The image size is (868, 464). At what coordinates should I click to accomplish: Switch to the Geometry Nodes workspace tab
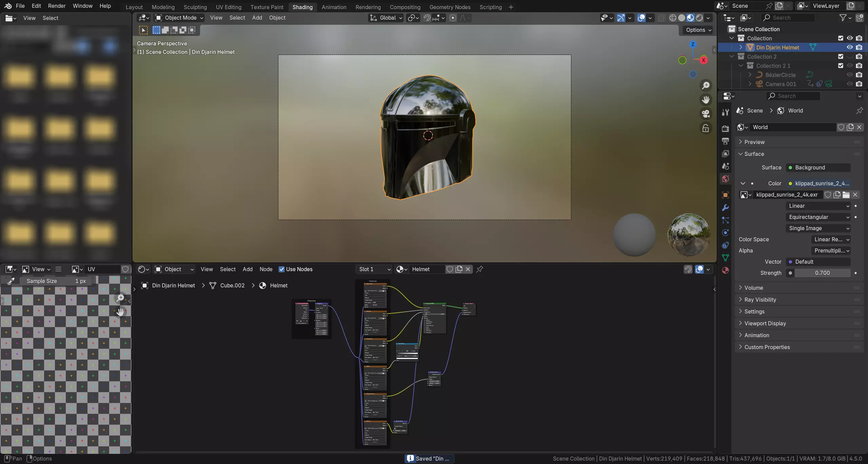click(x=450, y=7)
